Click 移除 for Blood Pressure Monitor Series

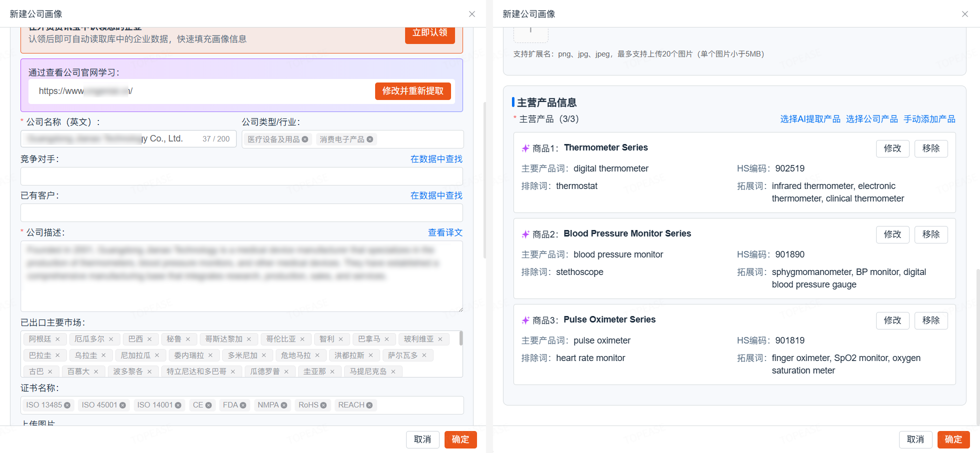[931, 234]
